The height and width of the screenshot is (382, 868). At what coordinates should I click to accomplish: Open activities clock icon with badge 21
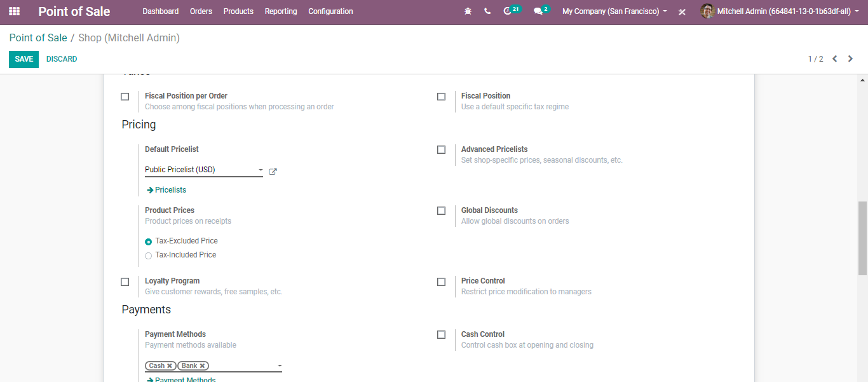[507, 11]
